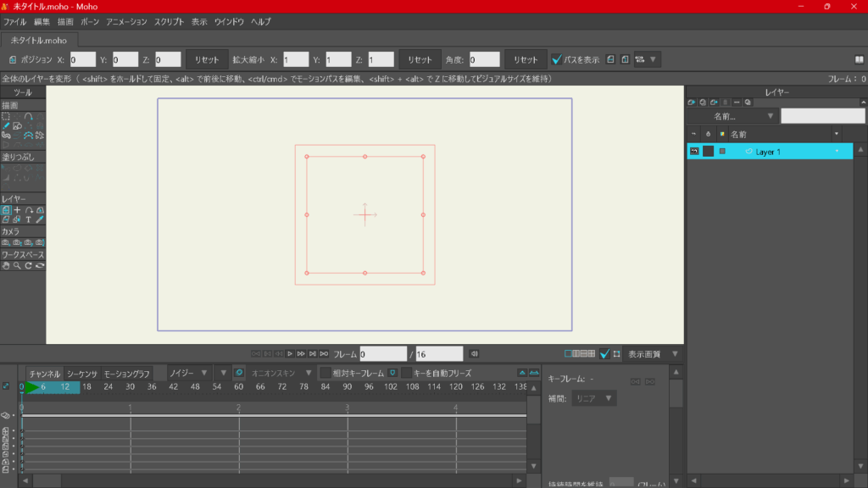Select the magnifier zoom workspace tool
Image resolution: width=868 pixels, height=488 pixels.
click(17, 265)
